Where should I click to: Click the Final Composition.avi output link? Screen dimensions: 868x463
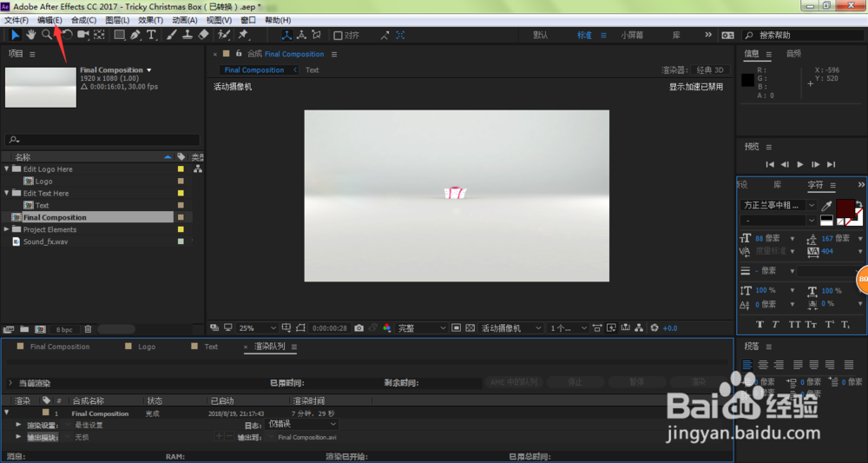tap(307, 437)
